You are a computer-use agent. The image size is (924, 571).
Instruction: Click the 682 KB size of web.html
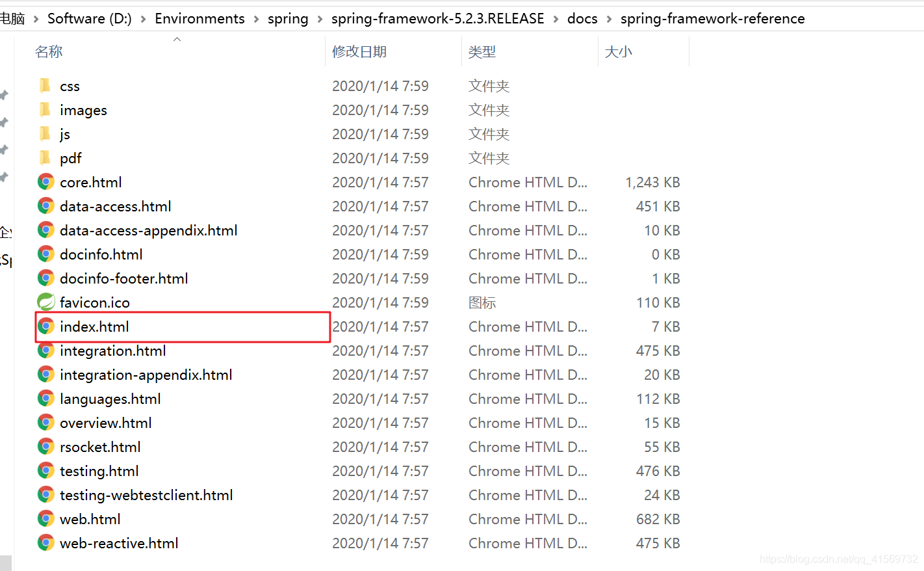point(658,519)
